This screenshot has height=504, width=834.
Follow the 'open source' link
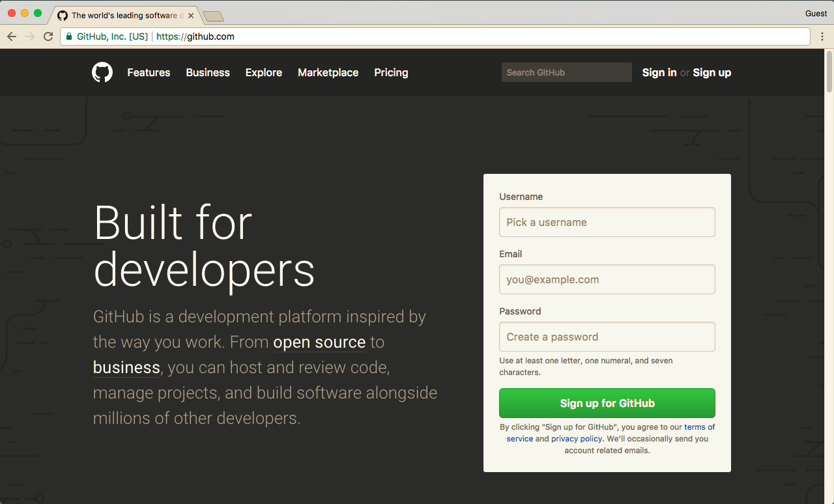[319, 342]
